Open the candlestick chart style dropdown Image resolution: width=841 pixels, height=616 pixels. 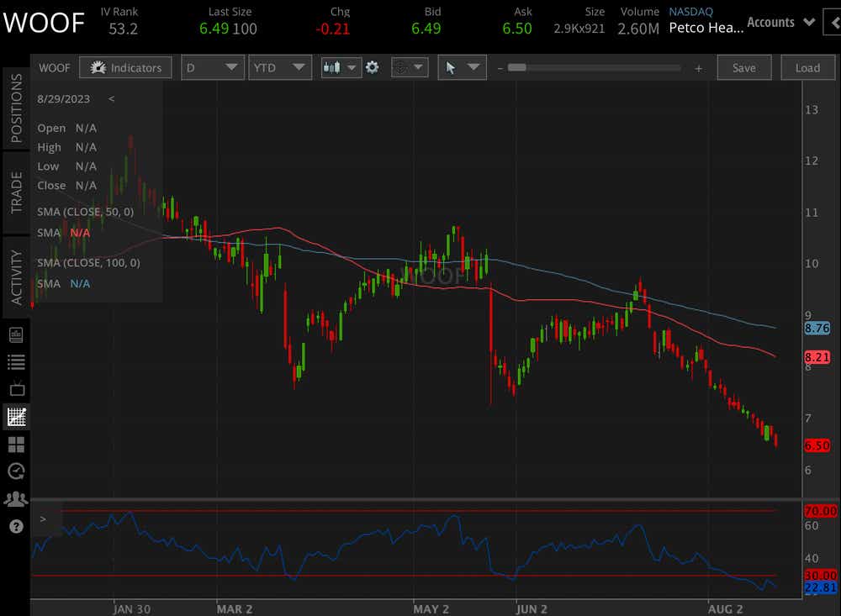341,68
